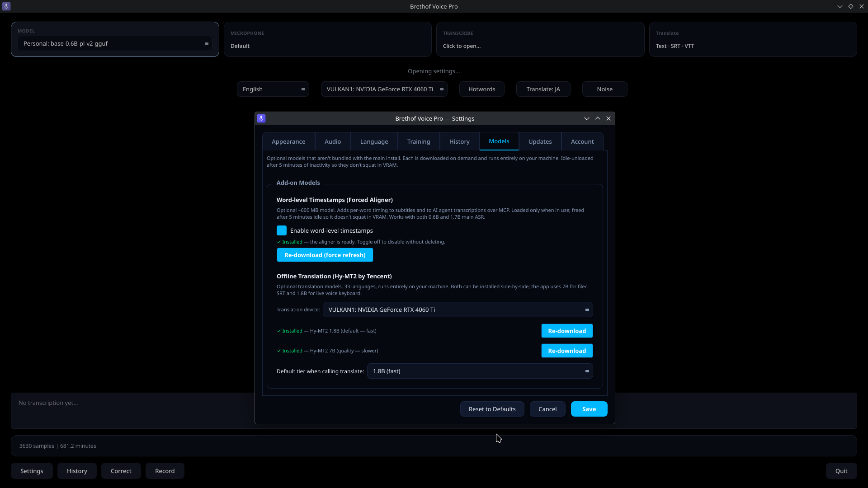Minimize the Settings dialog with the down chevron
Screen dimensions: 868x488
pyautogui.click(x=587, y=118)
